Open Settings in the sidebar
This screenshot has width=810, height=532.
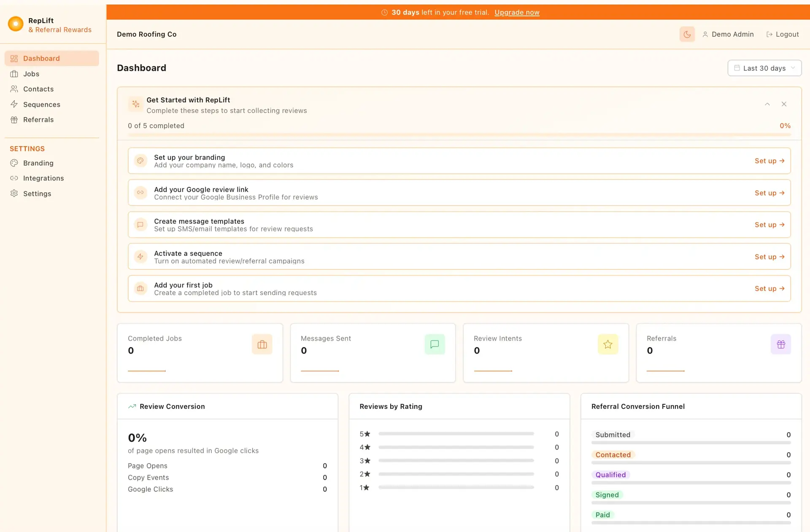point(52,193)
